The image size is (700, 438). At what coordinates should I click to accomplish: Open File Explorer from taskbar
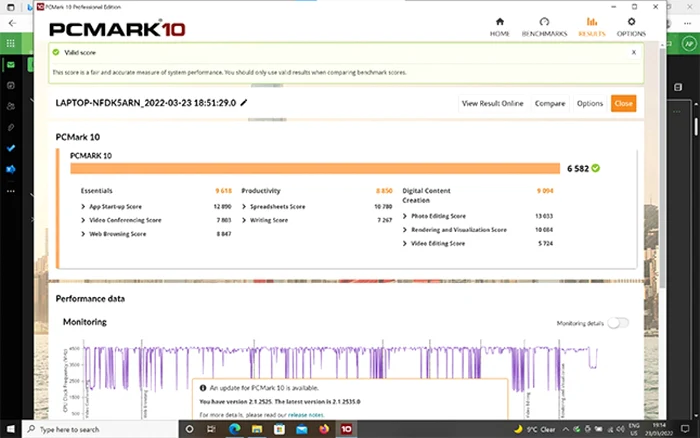coord(257,429)
